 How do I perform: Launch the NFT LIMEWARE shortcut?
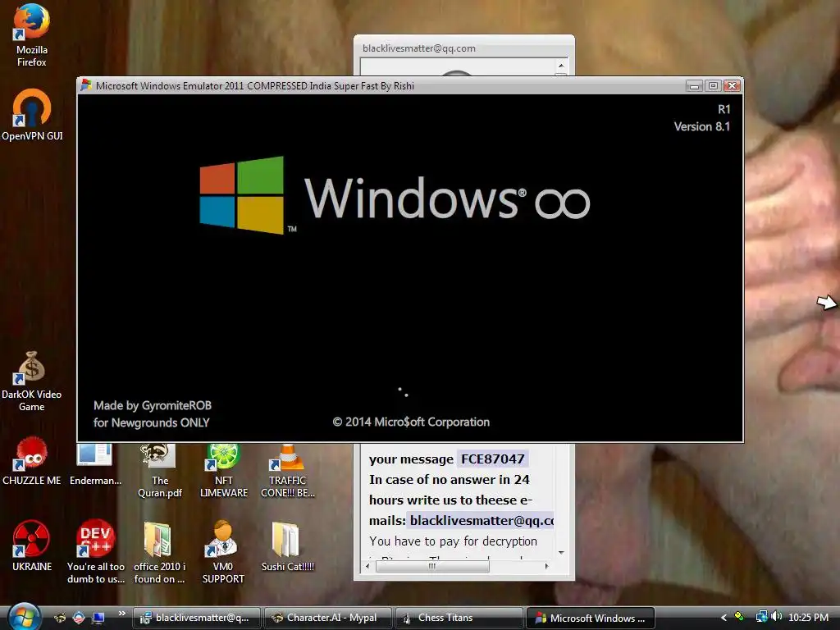(x=223, y=470)
